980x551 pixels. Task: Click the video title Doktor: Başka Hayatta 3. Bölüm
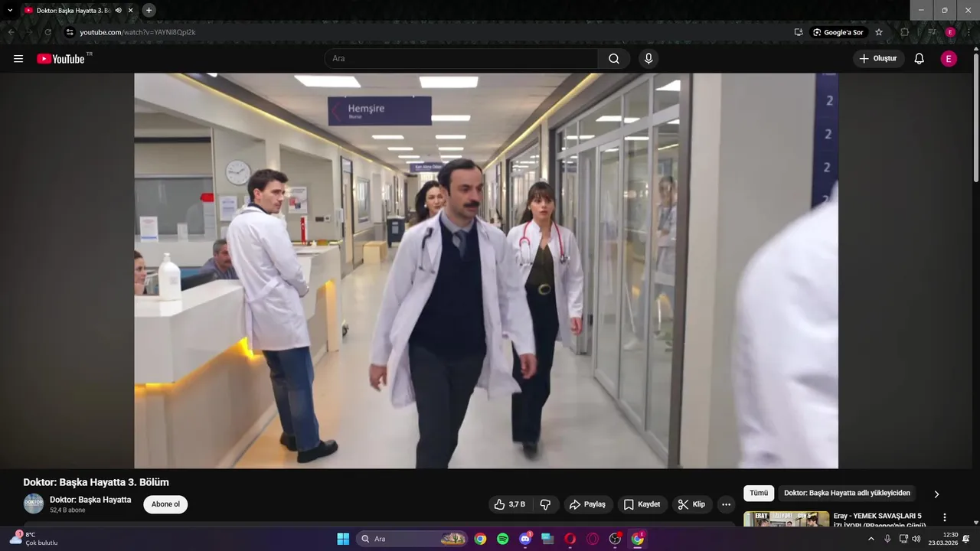coord(96,482)
